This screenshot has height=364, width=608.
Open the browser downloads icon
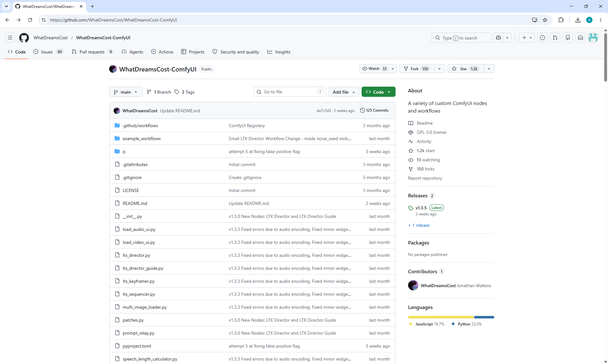tap(578, 20)
